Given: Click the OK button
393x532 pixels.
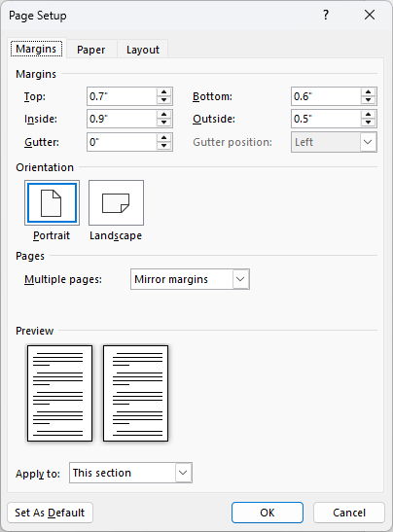Looking at the screenshot, I should [x=268, y=513].
